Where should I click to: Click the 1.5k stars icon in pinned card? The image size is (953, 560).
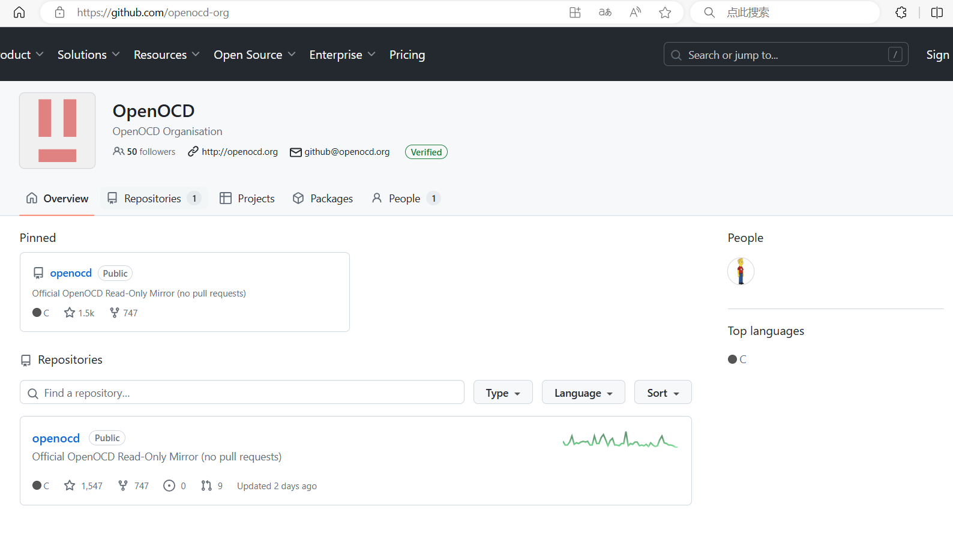70,313
